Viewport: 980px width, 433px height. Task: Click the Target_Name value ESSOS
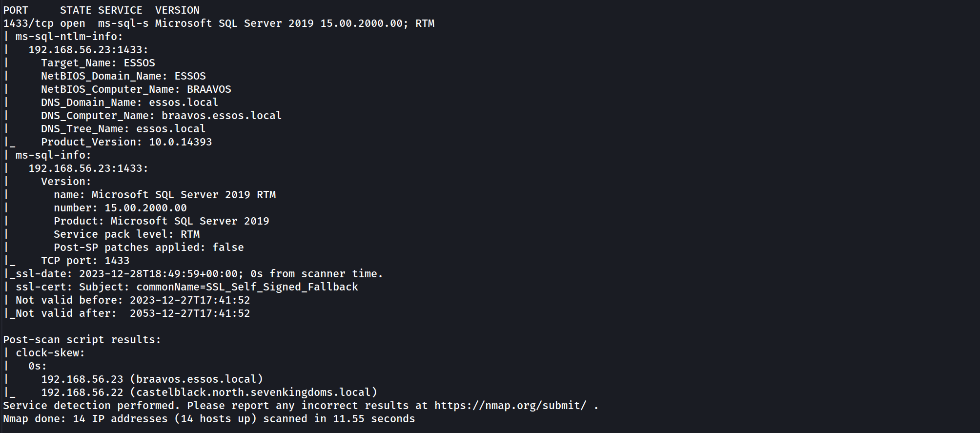[x=139, y=63]
